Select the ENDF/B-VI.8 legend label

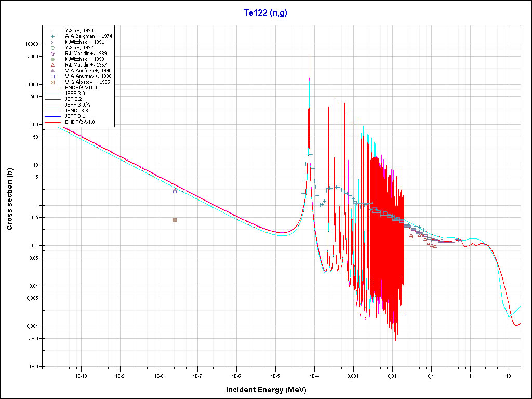click(x=79, y=122)
